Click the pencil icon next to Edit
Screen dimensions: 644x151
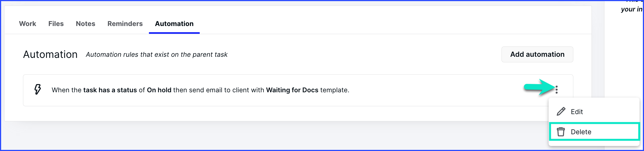tap(561, 111)
